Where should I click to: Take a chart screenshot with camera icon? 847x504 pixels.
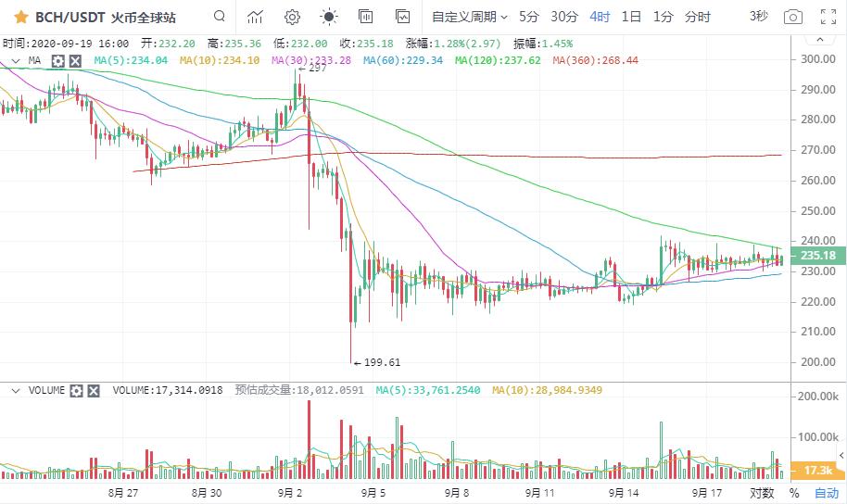(792, 17)
